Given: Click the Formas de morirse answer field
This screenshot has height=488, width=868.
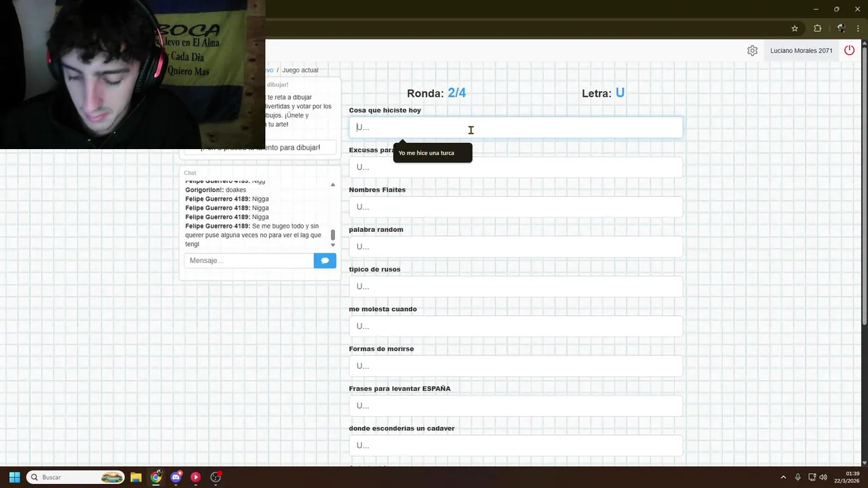Looking at the screenshot, I should pyautogui.click(x=515, y=366).
